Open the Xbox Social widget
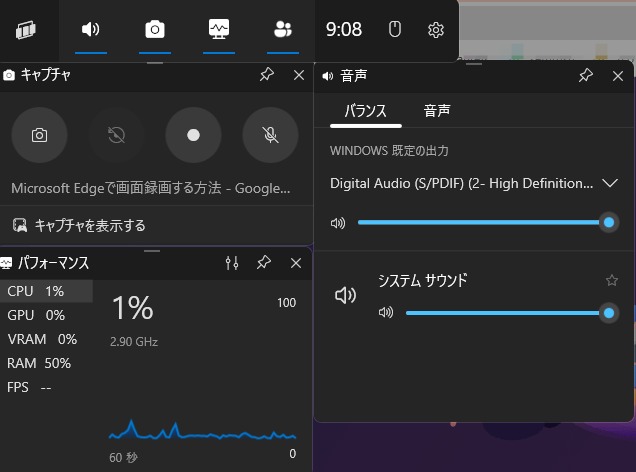The height and width of the screenshot is (472, 636). (x=282, y=30)
